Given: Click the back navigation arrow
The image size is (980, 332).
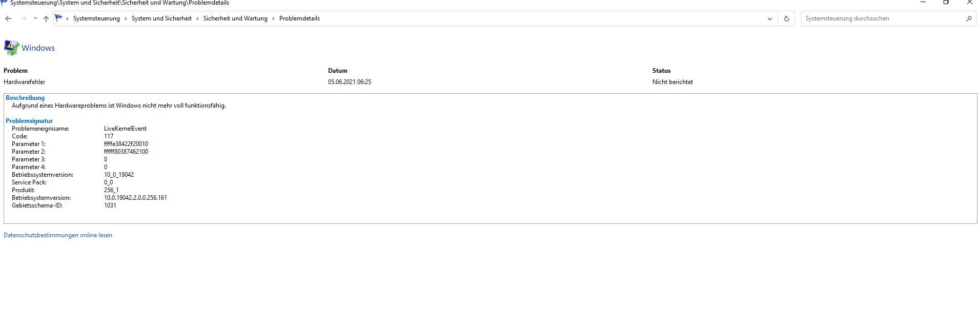Looking at the screenshot, I should point(8,18).
